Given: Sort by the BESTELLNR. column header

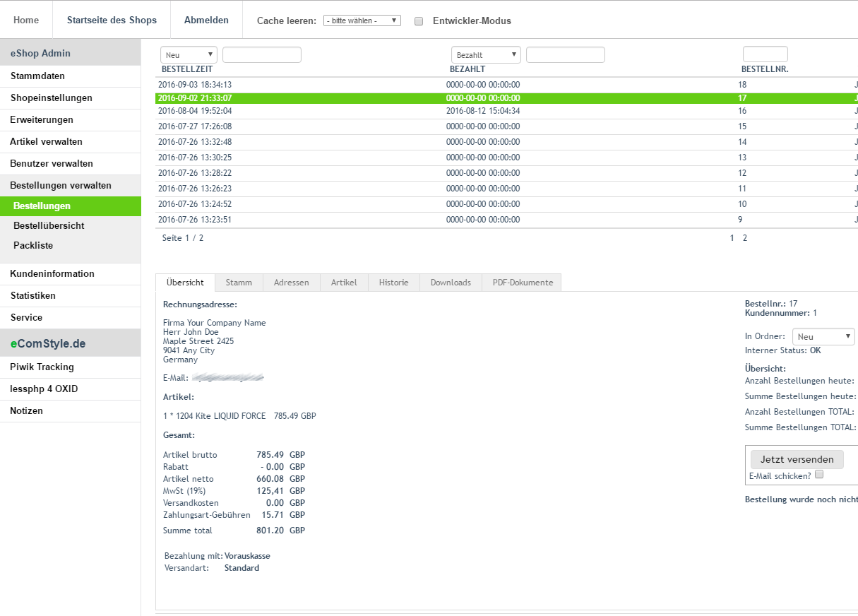Looking at the screenshot, I should point(765,69).
